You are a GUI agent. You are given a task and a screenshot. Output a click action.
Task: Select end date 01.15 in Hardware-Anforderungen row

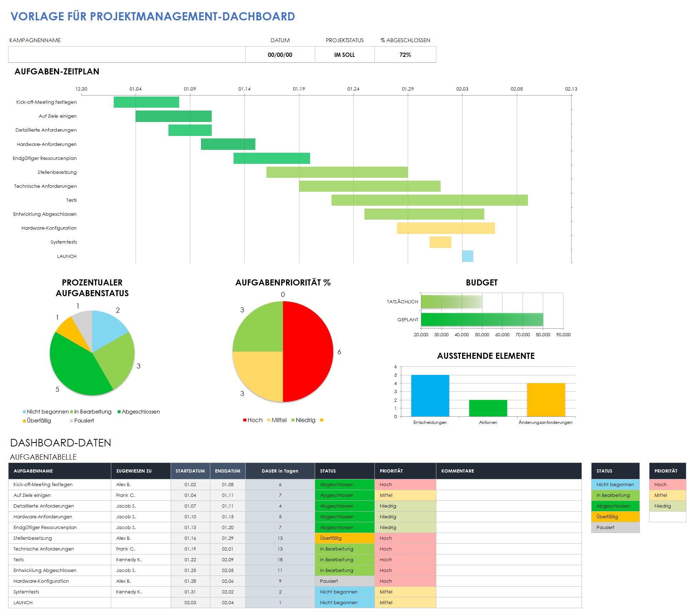228,517
